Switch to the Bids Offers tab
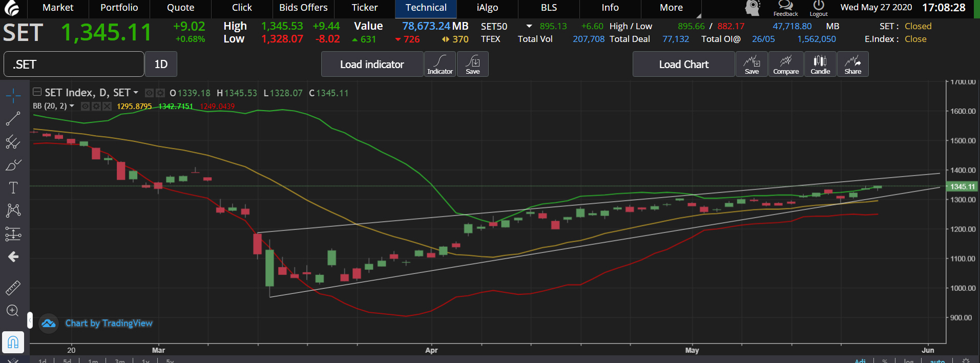This screenshot has width=980, height=363. [x=303, y=8]
